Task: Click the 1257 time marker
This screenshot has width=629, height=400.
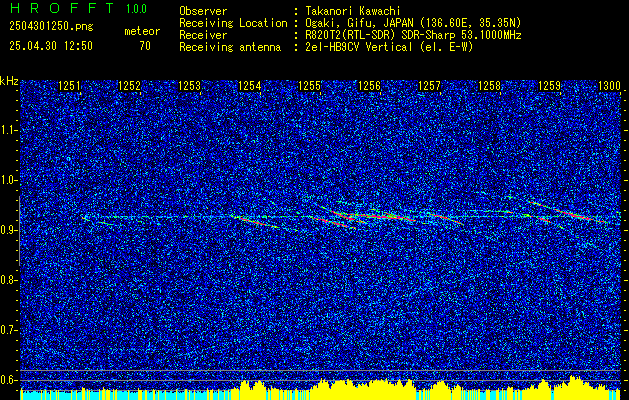Action: pyautogui.click(x=429, y=86)
